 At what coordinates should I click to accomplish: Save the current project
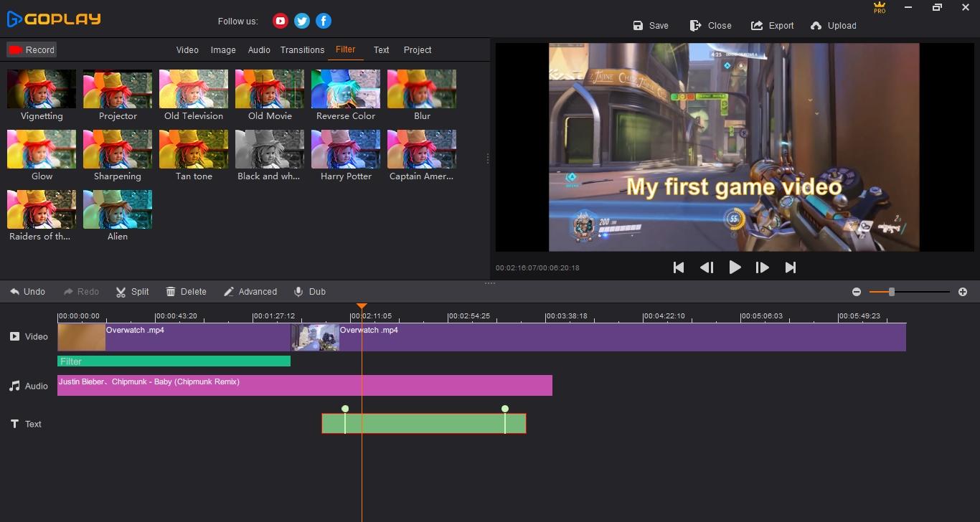pos(651,26)
